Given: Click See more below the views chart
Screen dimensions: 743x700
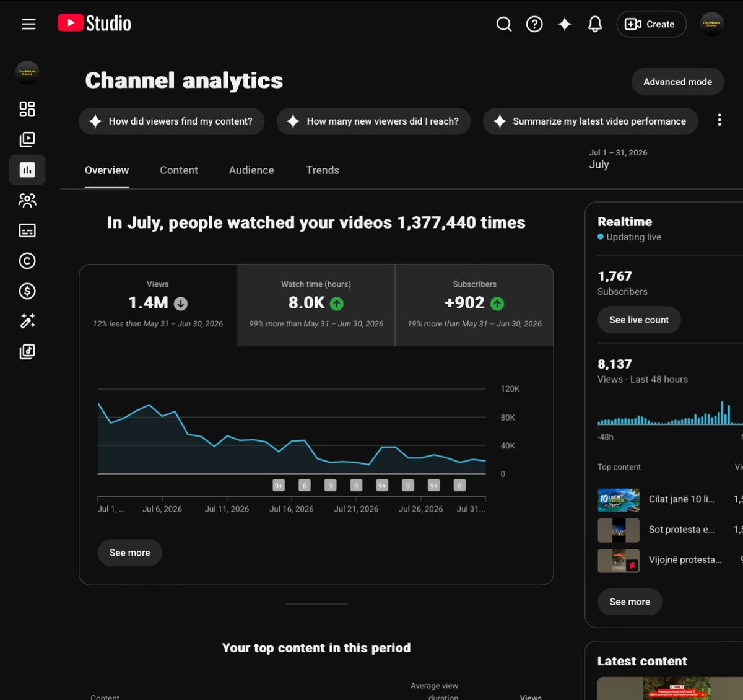Looking at the screenshot, I should (130, 553).
